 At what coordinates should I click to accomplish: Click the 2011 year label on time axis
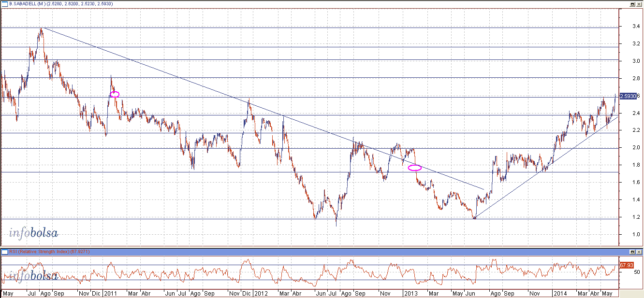[x=111, y=293]
